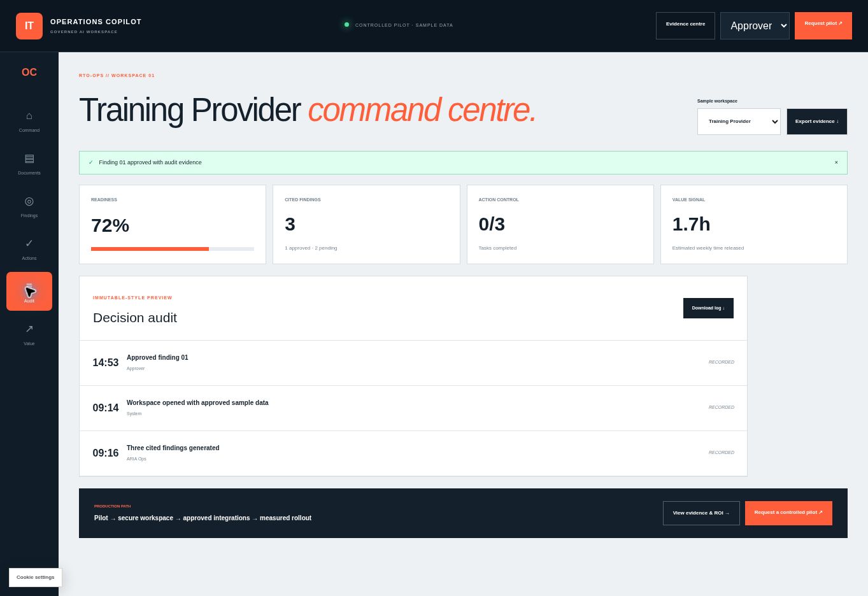Click View evidence & ROI button
The width and height of the screenshot is (868, 596).
(701, 513)
